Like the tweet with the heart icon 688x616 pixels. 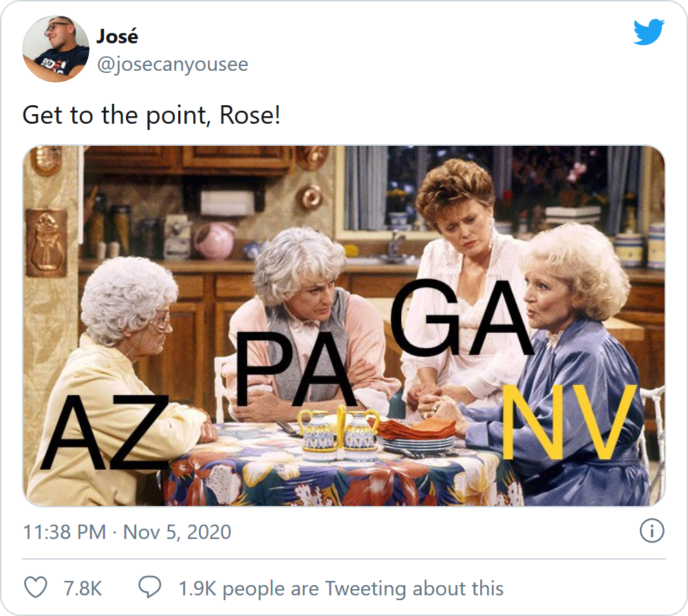36,588
